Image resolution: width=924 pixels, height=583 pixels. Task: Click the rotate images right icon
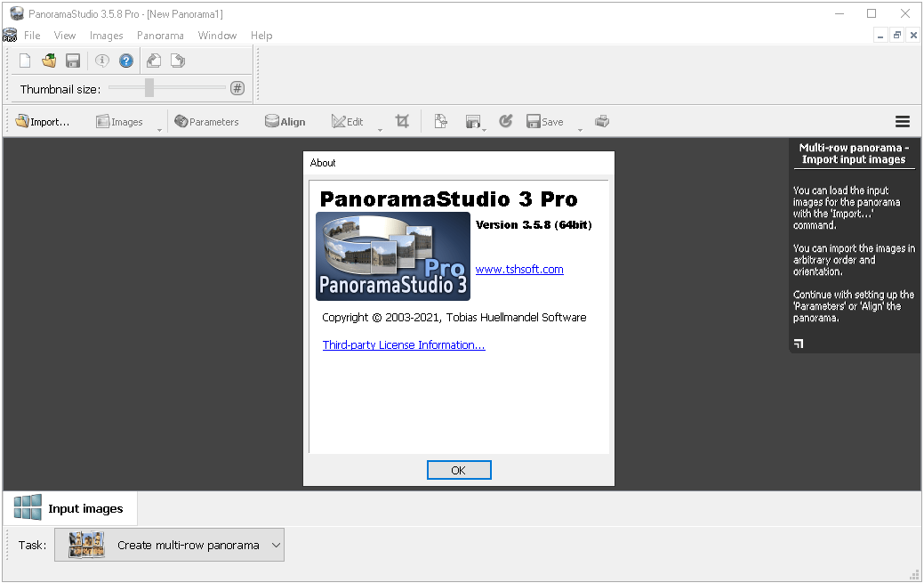(177, 61)
